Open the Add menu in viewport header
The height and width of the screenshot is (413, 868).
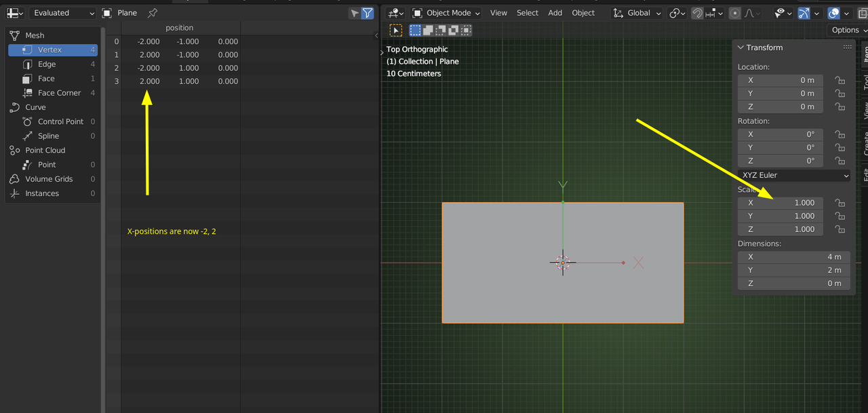click(x=555, y=13)
